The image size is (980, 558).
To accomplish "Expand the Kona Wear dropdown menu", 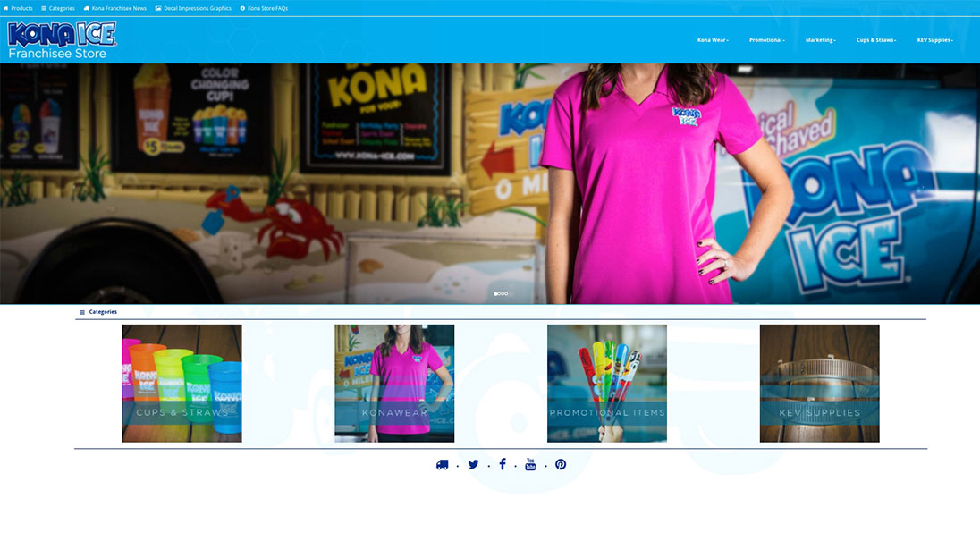I will coord(713,40).
